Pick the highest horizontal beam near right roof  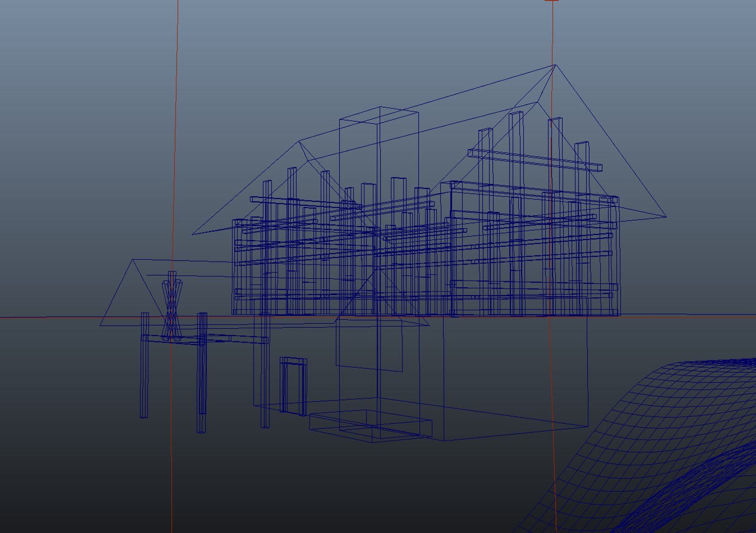535,160
